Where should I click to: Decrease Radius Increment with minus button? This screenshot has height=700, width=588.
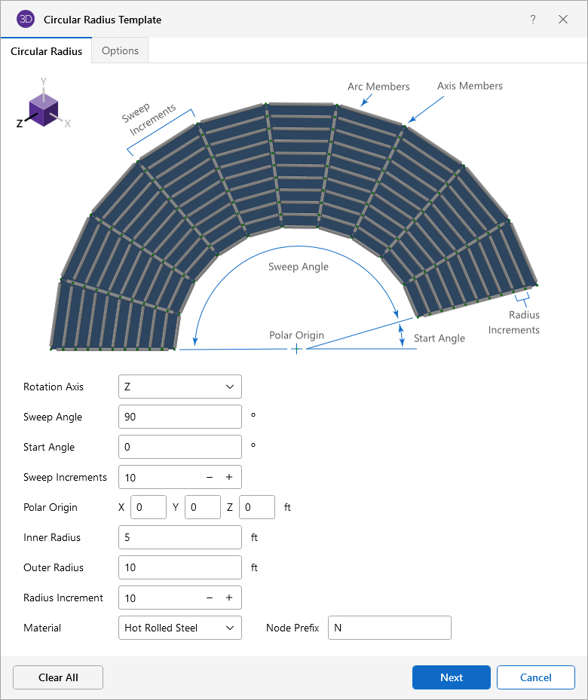210,598
